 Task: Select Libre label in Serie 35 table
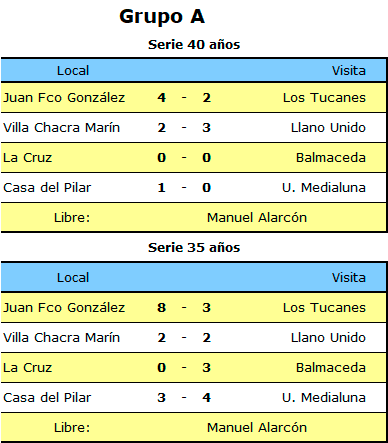72,428
